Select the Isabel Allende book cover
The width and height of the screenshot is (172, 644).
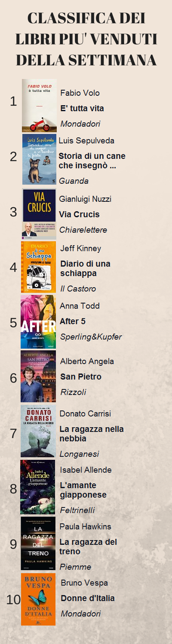coord(38,487)
